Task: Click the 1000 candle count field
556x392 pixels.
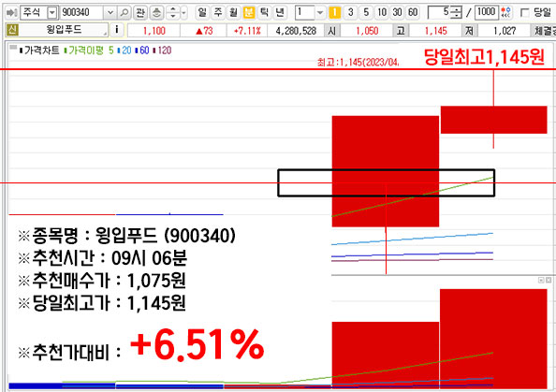Action: tap(486, 12)
